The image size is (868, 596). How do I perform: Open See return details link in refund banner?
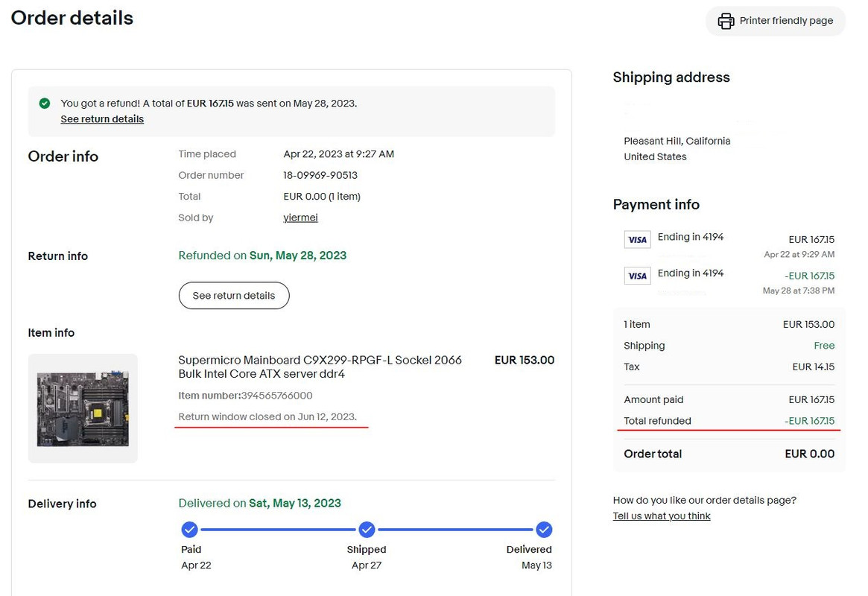click(102, 119)
